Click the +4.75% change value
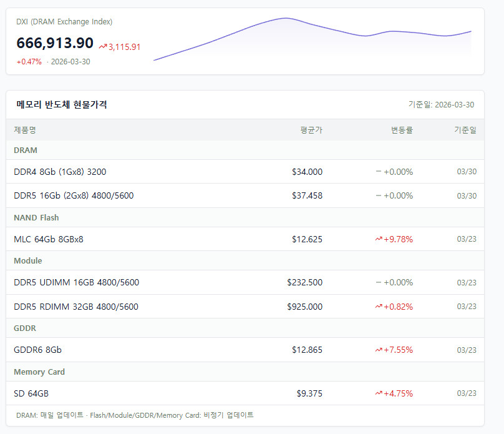 398,393
